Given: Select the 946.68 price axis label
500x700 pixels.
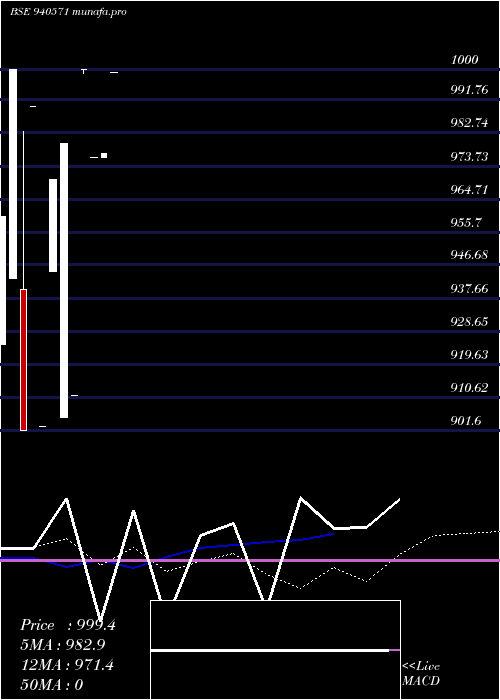Looking at the screenshot, I should coord(469,255).
